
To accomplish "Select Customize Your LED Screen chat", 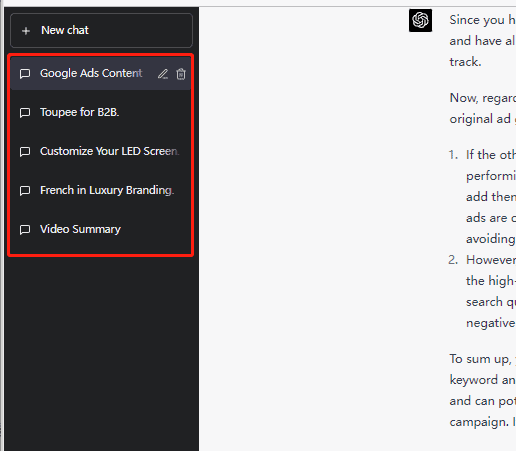I will point(101,151).
